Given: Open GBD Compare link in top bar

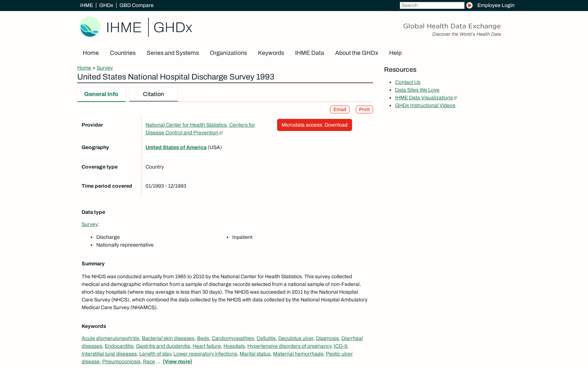Looking at the screenshot, I should (x=136, y=5).
